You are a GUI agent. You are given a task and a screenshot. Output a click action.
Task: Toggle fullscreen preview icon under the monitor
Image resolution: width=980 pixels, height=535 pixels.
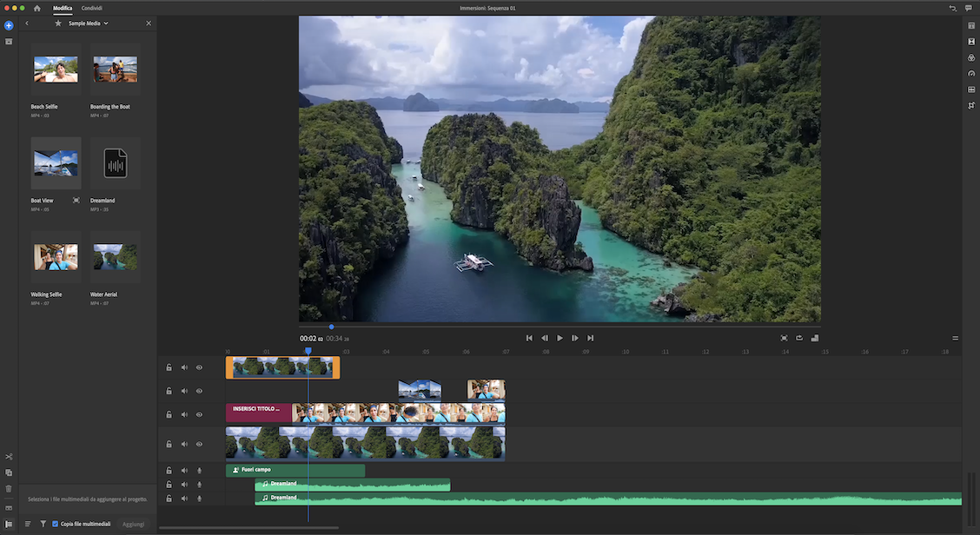tap(784, 338)
